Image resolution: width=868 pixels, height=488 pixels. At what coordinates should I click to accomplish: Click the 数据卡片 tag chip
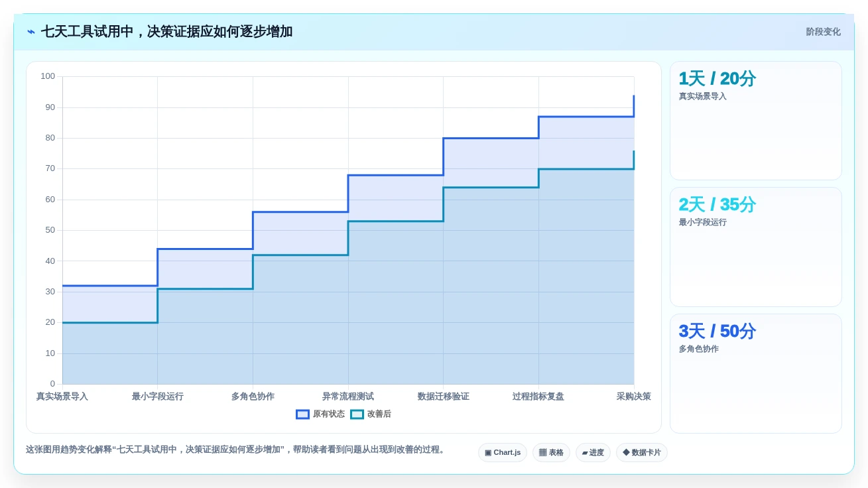(641, 453)
